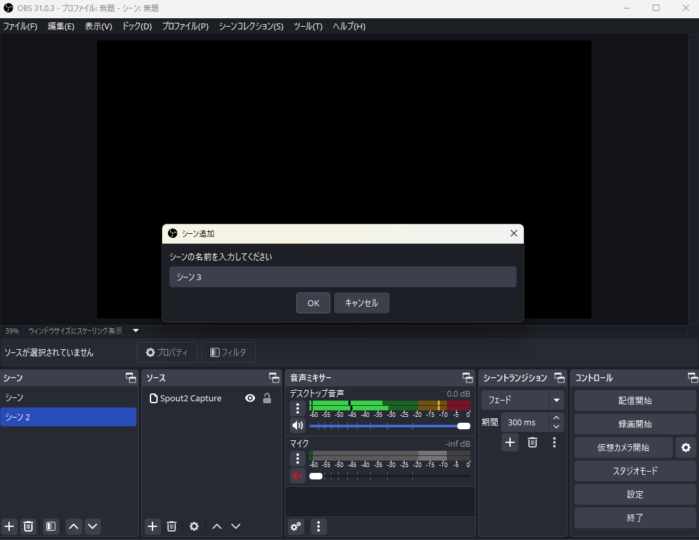Enable Studio Mode (スタジオモード) button

635,471
